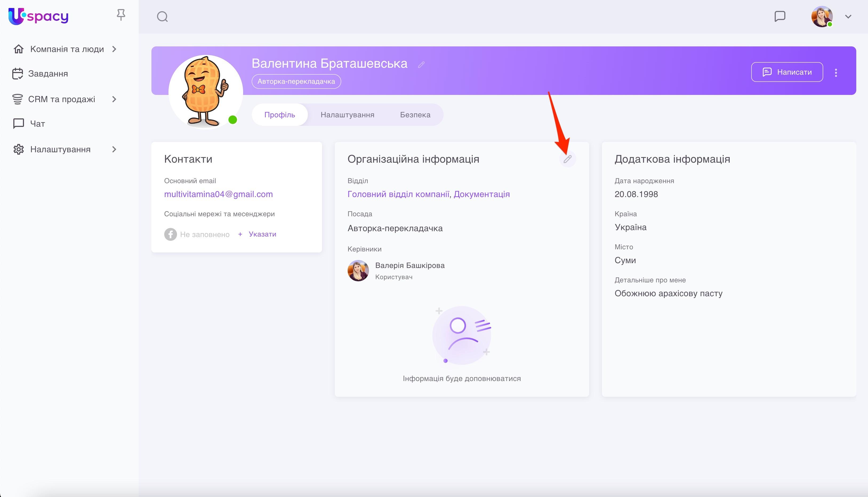Image resolution: width=868 pixels, height=497 pixels.
Task: Click the Facebook icon under Соціальні мережі
Action: (x=171, y=234)
